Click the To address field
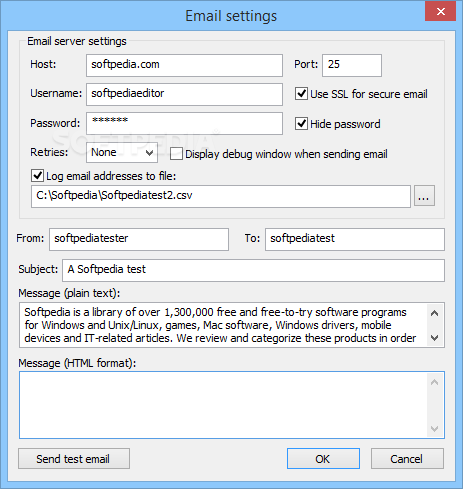This screenshot has height=489, width=463. pyautogui.click(x=355, y=239)
